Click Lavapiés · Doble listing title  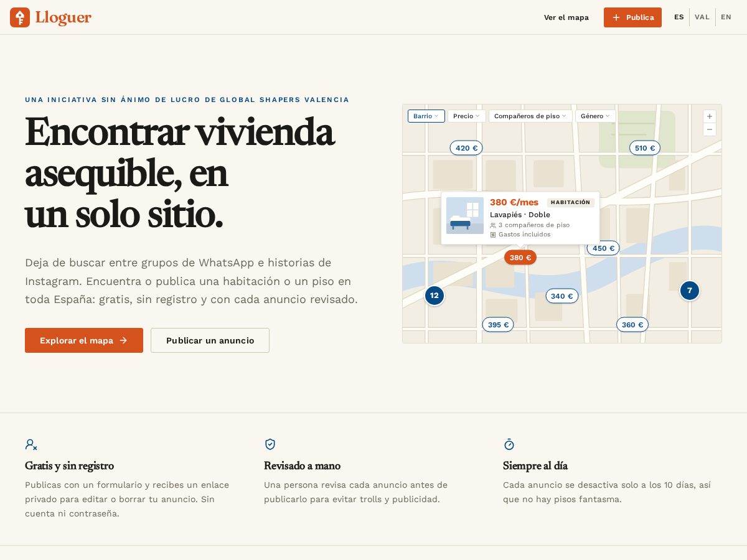pyautogui.click(x=520, y=215)
